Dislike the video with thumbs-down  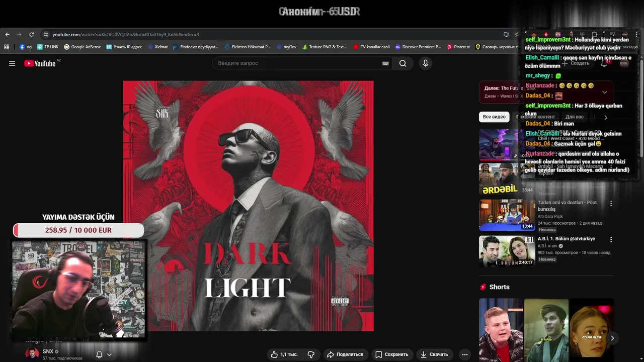311,354
